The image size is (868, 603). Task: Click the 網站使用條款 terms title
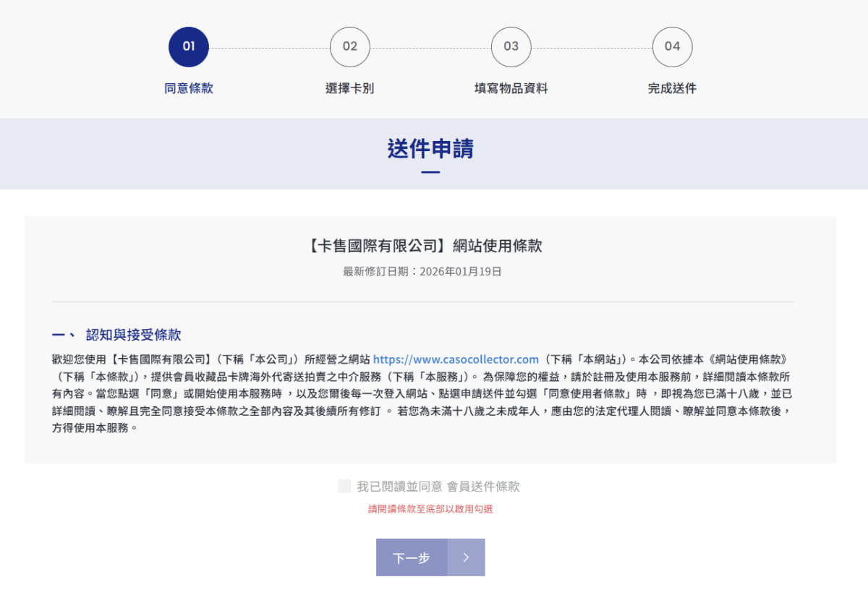(425, 246)
